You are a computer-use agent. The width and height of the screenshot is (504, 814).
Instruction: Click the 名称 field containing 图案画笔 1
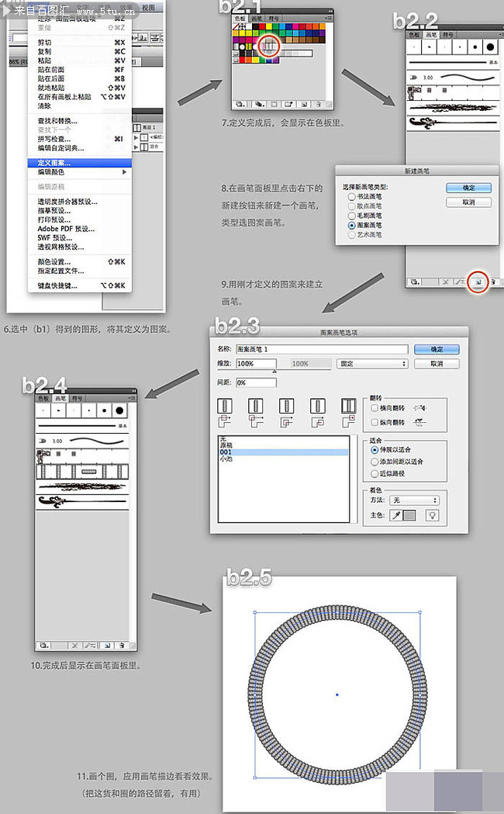pos(322,349)
